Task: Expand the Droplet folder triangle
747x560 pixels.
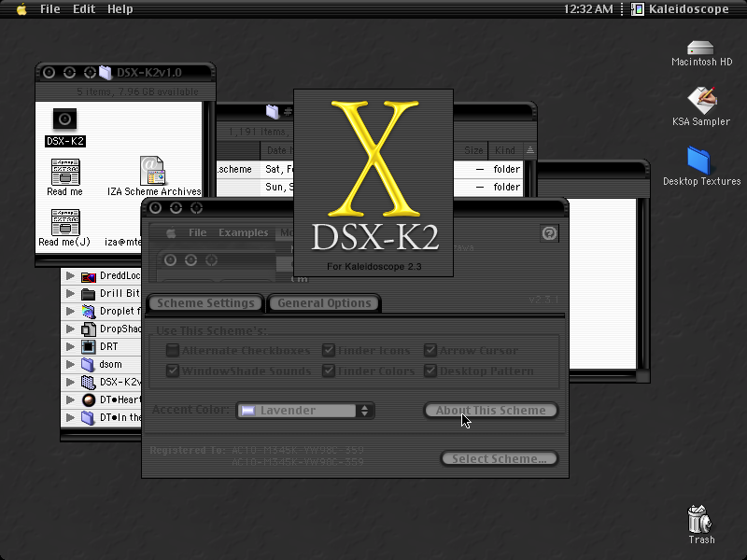Action: [x=70, y=311]
